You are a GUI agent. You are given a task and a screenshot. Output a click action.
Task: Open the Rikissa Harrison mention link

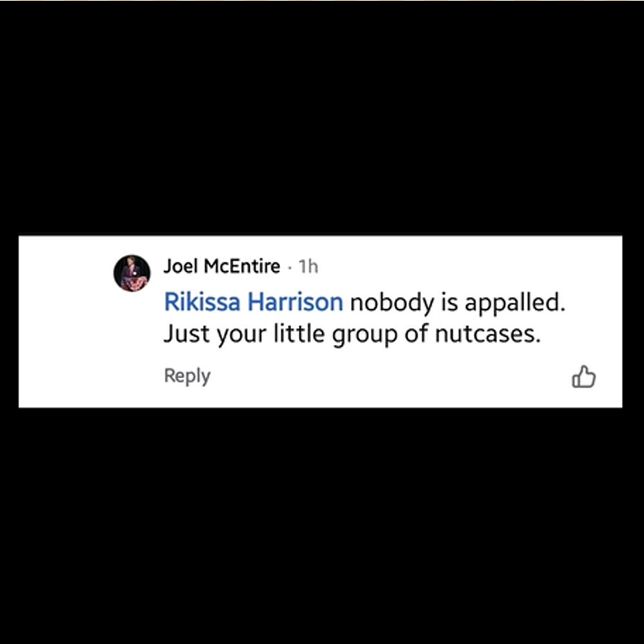(x=253, y=302)
